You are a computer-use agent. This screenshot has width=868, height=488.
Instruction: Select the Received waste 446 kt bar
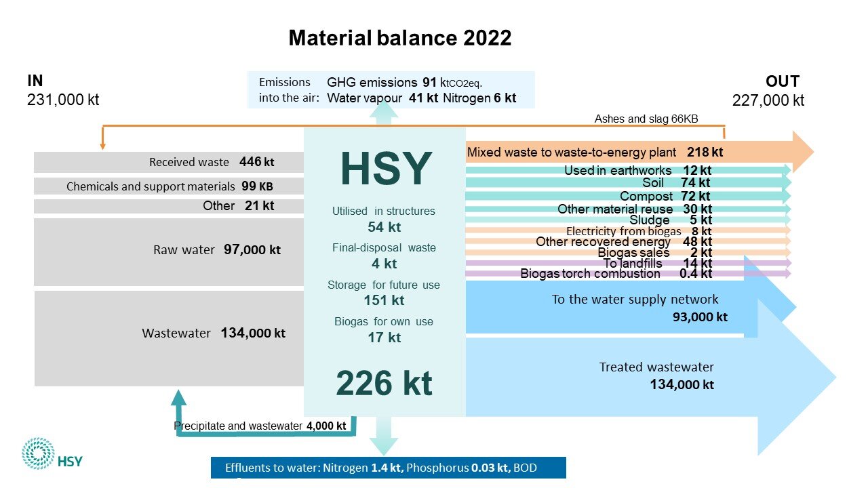coord(169,163)
